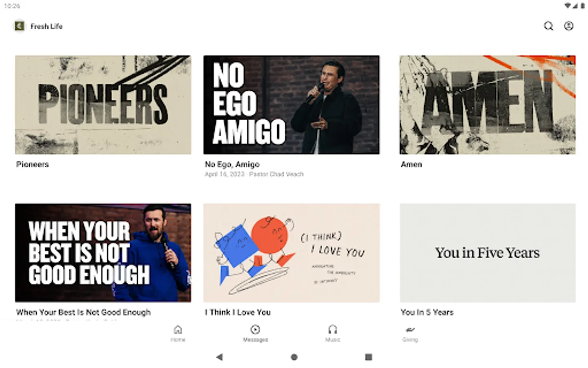Open When Your Best Is Not Good Enough image
Image resolution: width=588 pixels, height=368 pixels.
[103, 253]
